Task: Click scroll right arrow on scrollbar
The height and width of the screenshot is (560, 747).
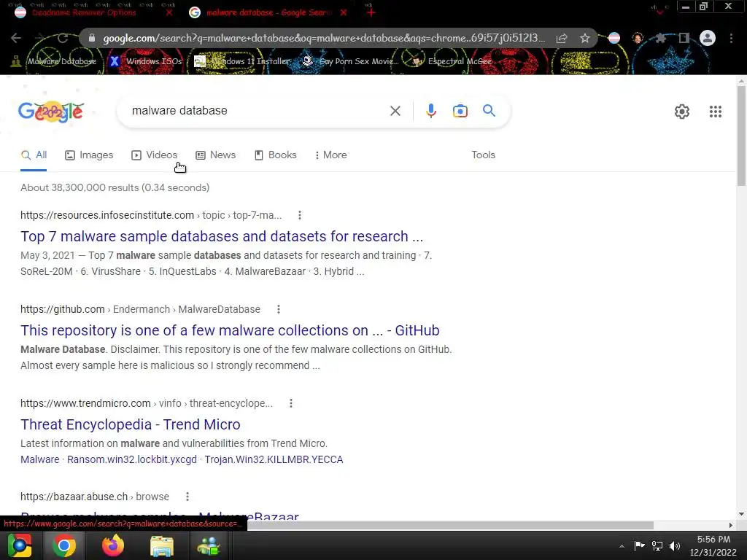Action: (x=731, y=525)
